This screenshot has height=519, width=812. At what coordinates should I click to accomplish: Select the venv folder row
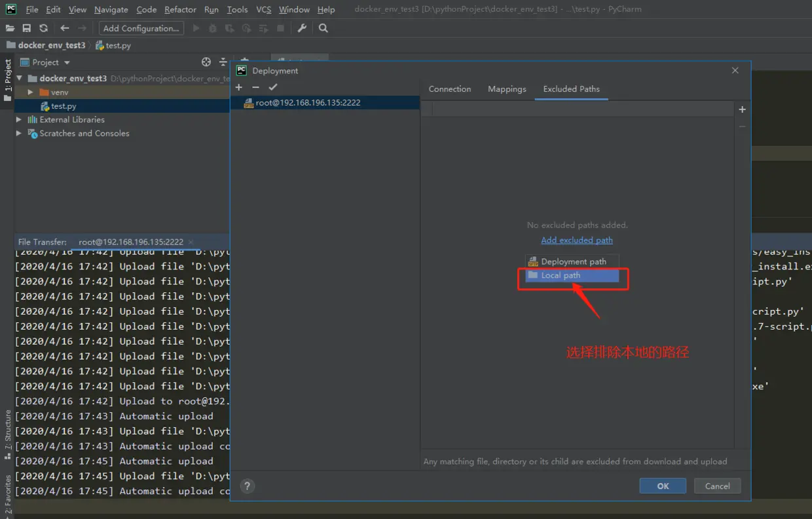pyautogui.click(x=122, y=92)
